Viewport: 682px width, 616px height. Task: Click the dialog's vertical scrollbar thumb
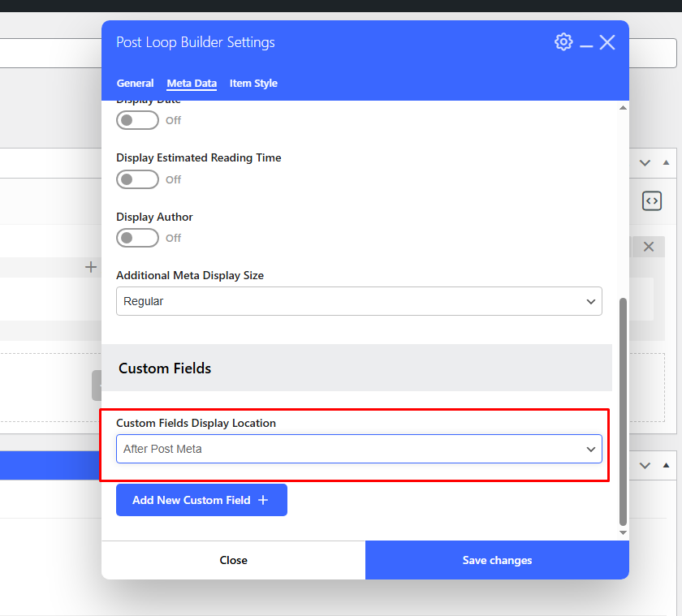click(624, 410)
